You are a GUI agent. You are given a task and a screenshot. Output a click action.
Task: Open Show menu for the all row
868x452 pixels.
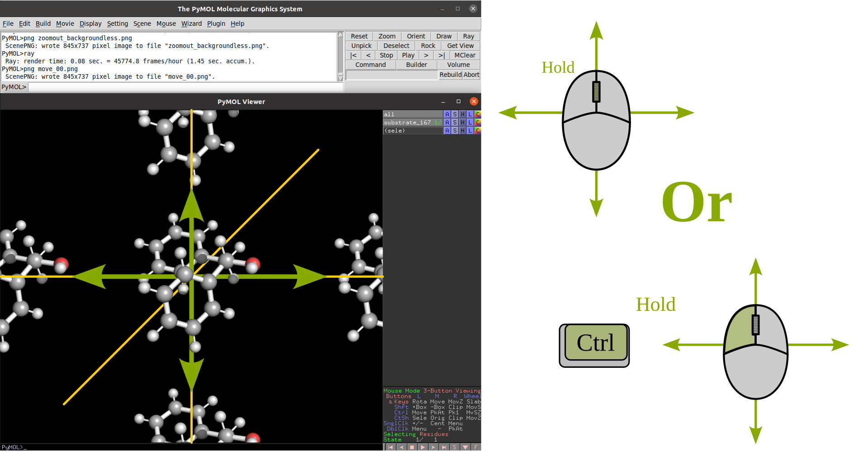(x=455, y=114)
